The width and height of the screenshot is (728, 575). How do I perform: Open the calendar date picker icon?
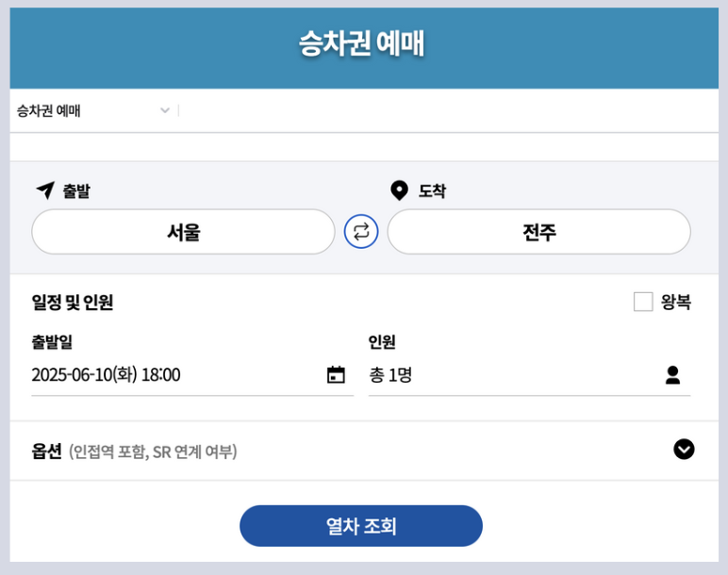pos(336,374)
